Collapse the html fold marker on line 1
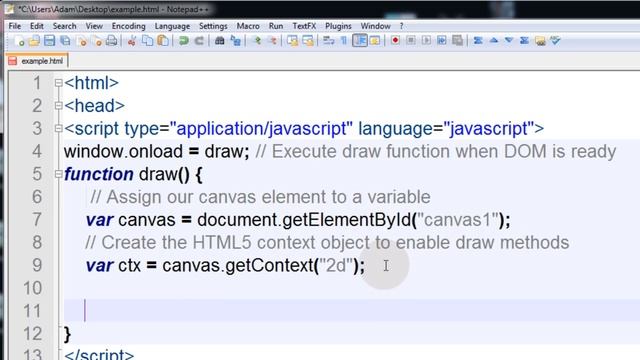Viewport: 640px width, 360px height. [58, 83]
